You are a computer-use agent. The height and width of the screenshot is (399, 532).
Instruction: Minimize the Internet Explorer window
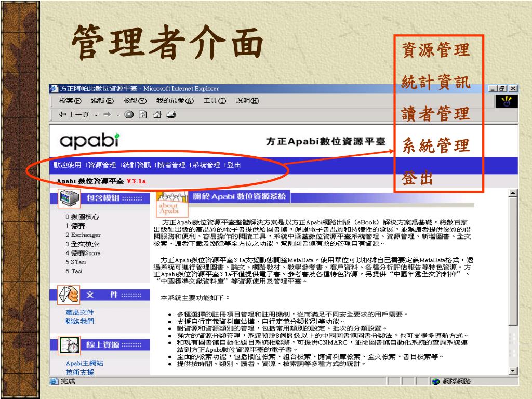pos(494,88)
